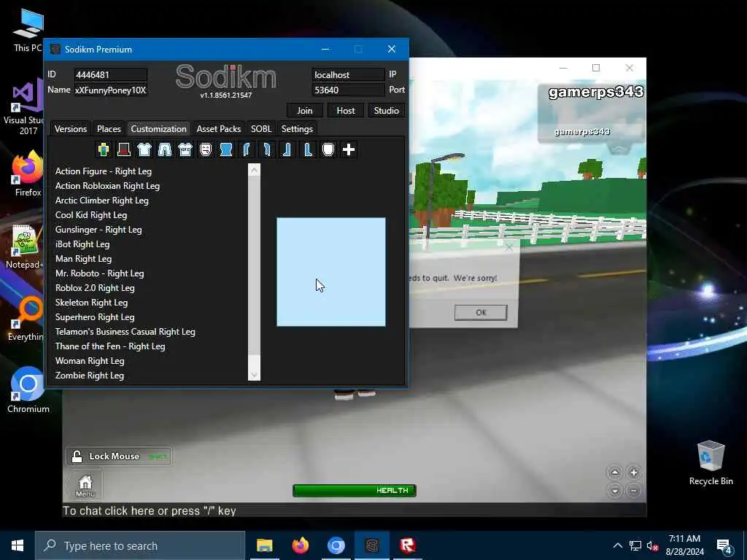
Task: Toggle Lock Mouse in the Roblox window
Action: 119,456
